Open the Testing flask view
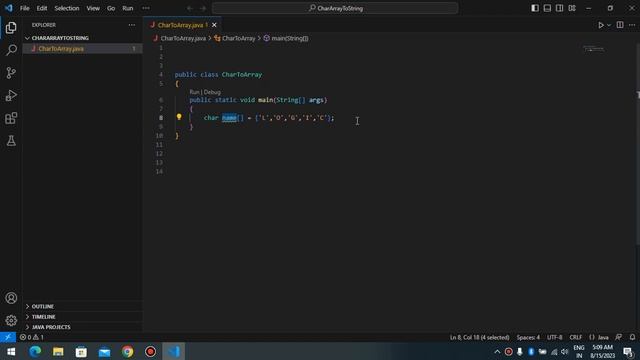The height and width of the screenshot is (360, 640). pyautogui.click(x=11, y=141)
